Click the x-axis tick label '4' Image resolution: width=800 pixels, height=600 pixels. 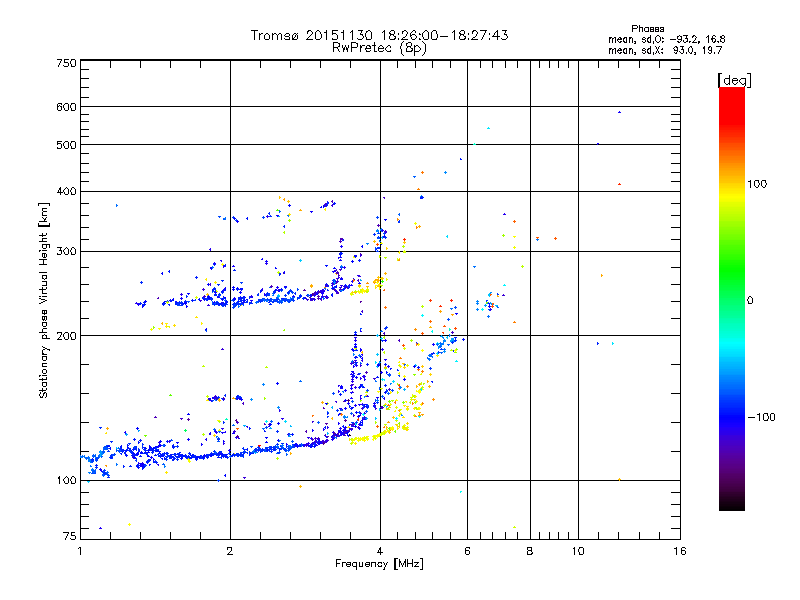[x=380, y=551]
